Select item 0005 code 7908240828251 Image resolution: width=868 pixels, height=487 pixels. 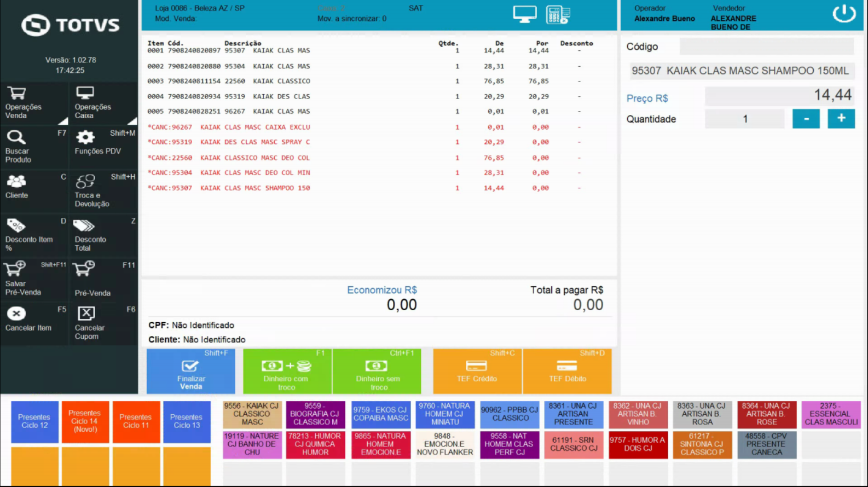[371, 111]
